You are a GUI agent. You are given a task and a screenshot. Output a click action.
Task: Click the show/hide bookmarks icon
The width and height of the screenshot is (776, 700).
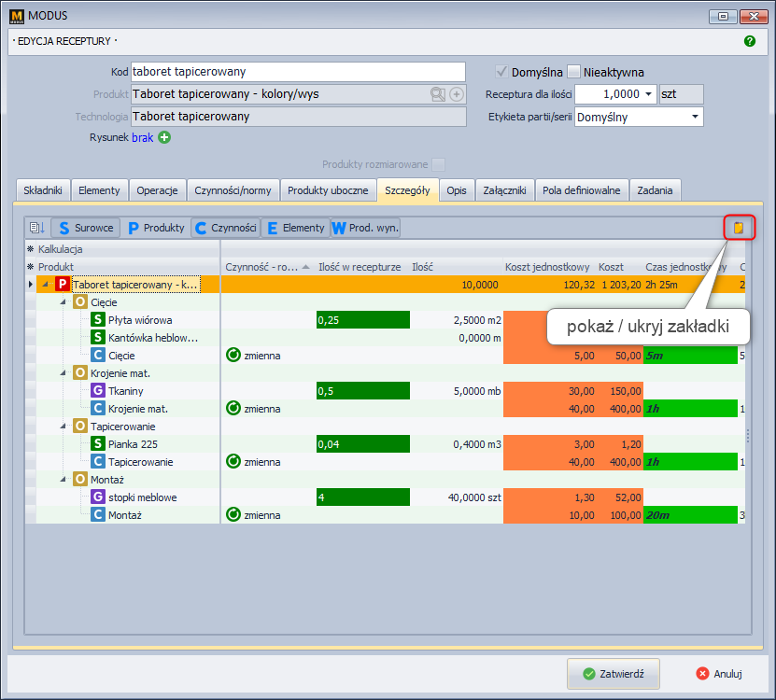click(x=739, y=227)
